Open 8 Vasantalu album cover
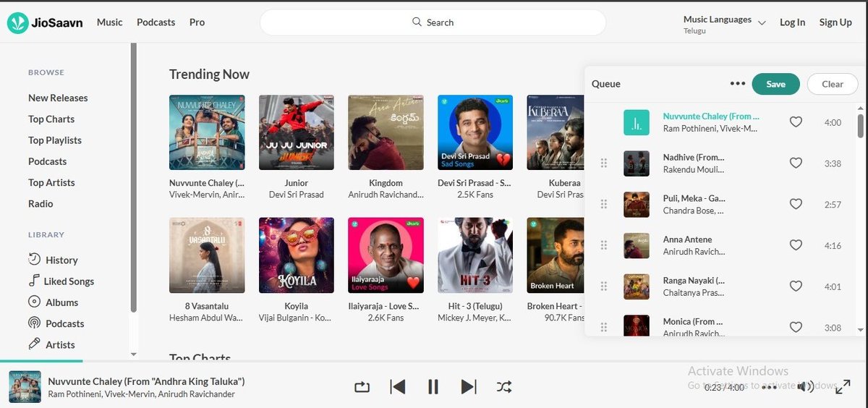 coord(207,255)
